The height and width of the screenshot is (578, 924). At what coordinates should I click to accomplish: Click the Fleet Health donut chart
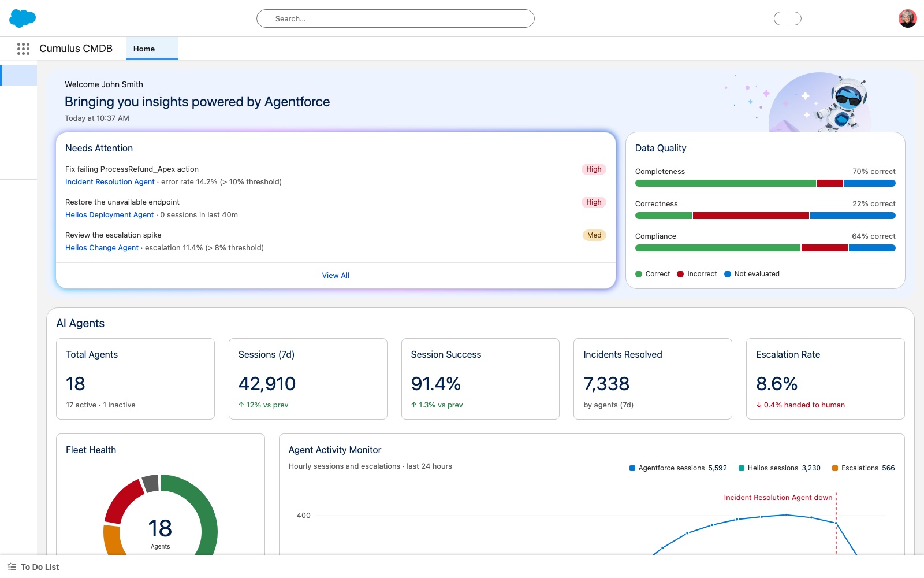click(161, 515)
